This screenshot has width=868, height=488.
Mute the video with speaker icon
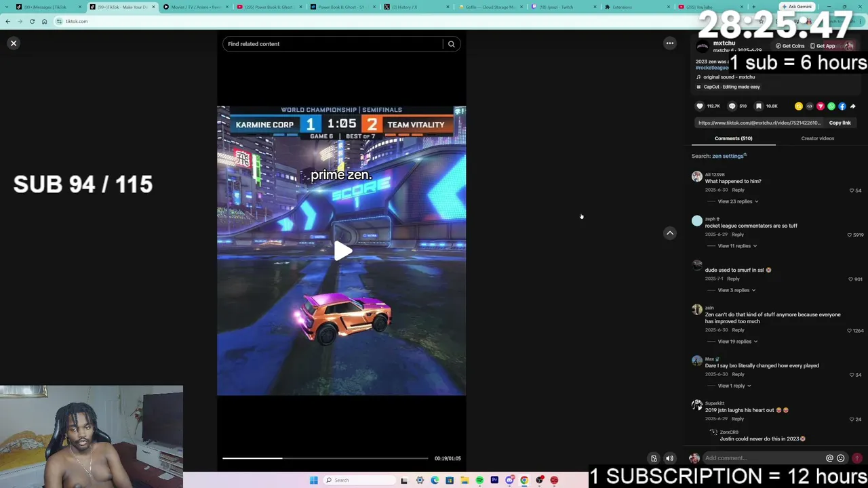(669, 458)
